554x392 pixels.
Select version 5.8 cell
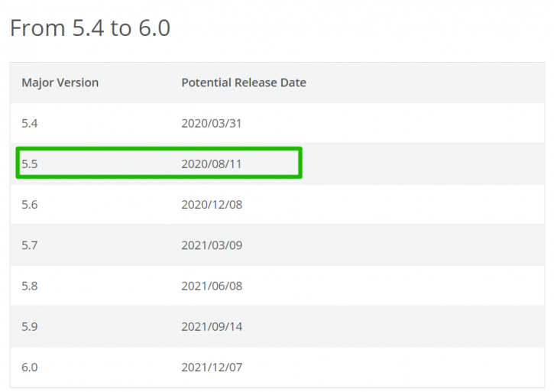(x=30, y=286)
